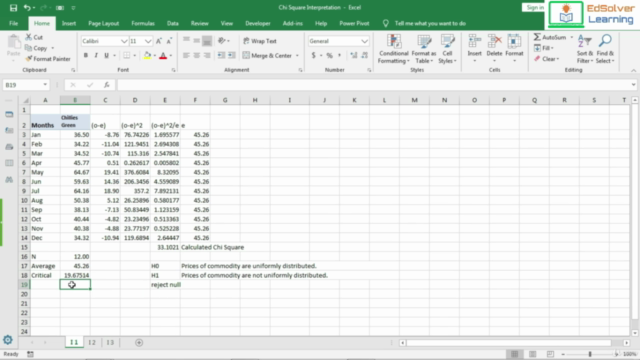Click Sign in button

click(x=534, y=8)
